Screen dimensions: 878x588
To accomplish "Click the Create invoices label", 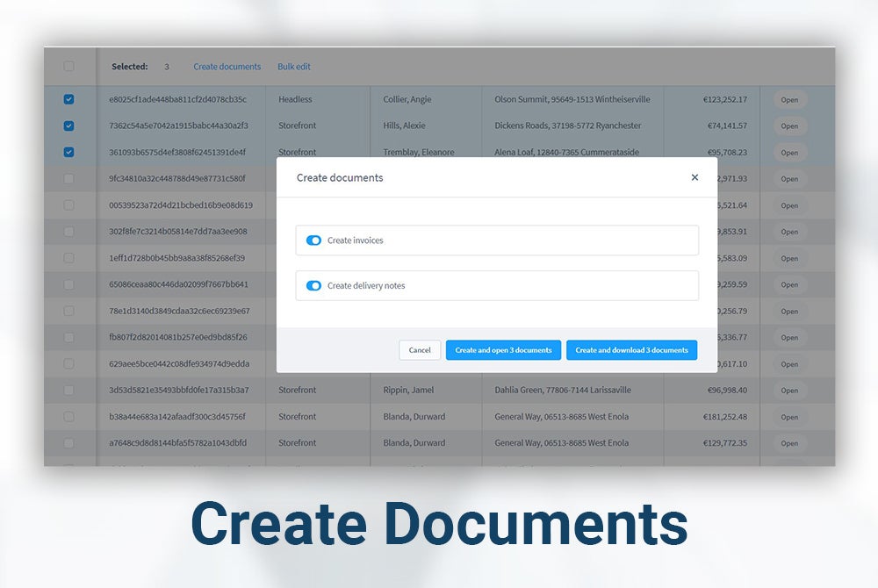I will (355, 240).
